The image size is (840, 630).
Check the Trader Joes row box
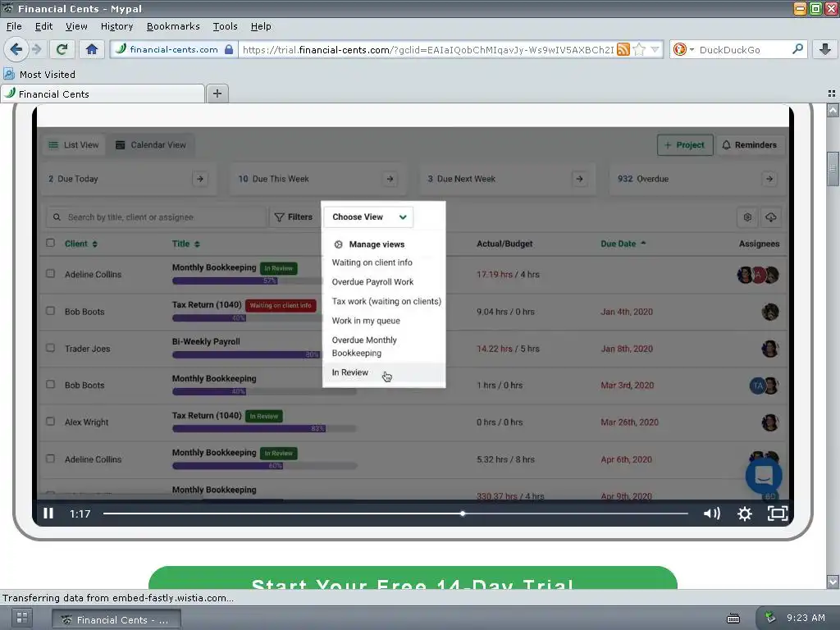pyautogui.click(x=50, y=348)
